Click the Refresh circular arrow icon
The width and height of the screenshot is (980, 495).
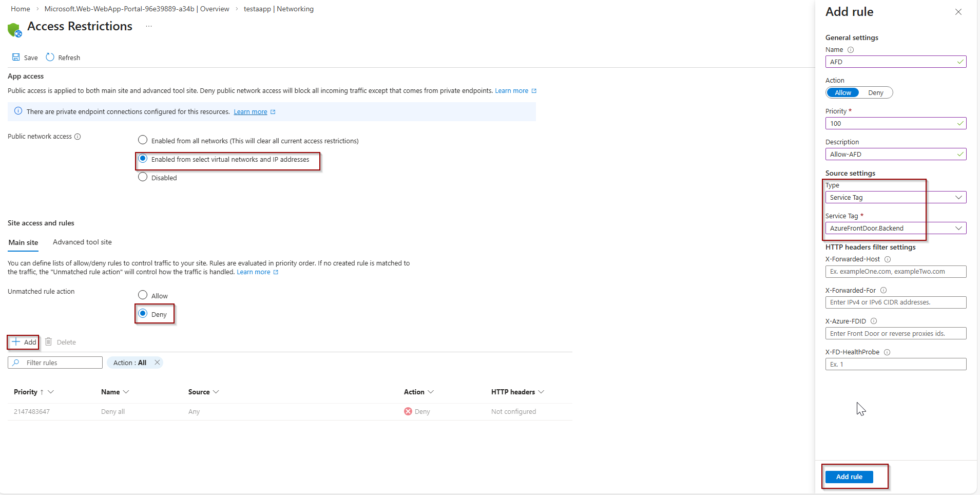point(50,57)
